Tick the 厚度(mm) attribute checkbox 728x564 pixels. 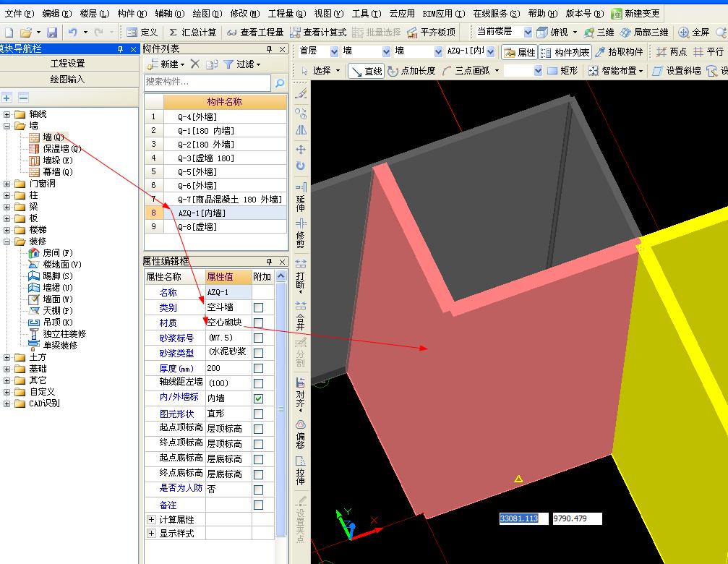pyautogui.click(x=258, y=369)
